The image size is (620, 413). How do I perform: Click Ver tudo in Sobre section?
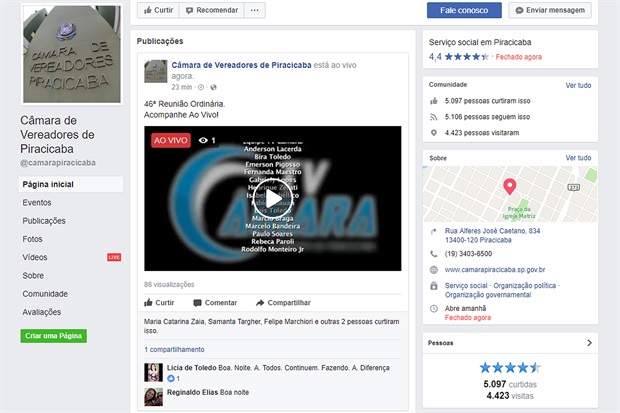[578, 158]
